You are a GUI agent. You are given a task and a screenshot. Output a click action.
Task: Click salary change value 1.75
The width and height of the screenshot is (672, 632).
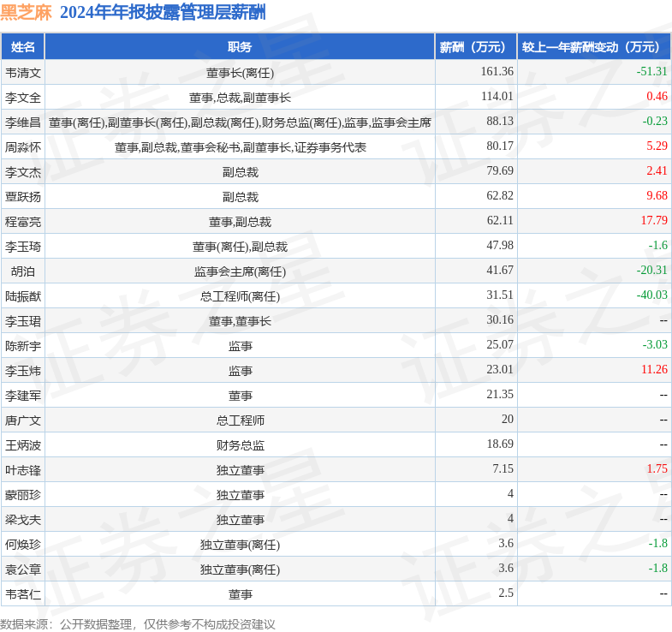[657, 469]
